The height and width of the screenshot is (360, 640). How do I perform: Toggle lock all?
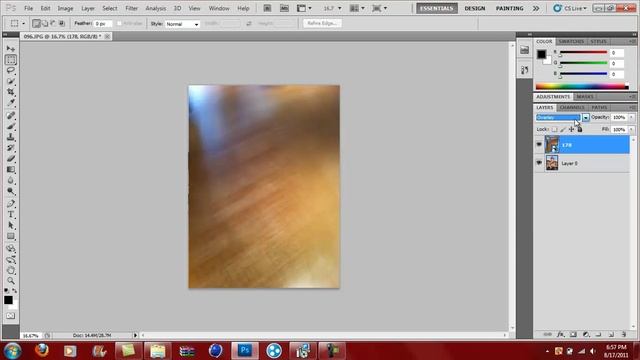coord(580,129)
